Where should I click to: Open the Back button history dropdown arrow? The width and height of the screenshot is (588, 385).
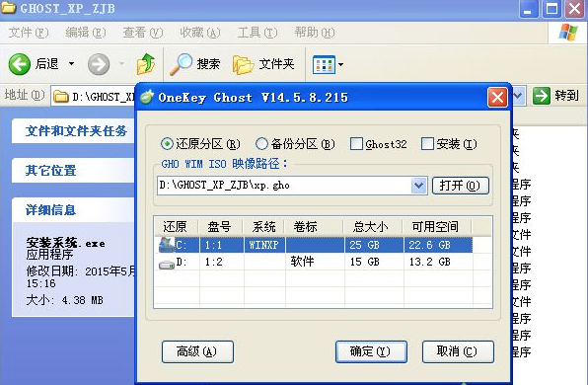point(71,64)
